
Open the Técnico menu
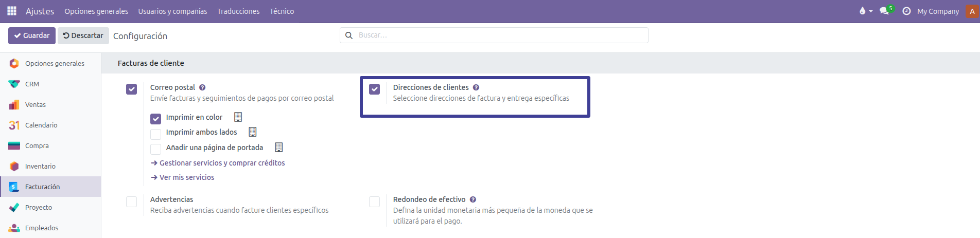(x=282, y=11)
